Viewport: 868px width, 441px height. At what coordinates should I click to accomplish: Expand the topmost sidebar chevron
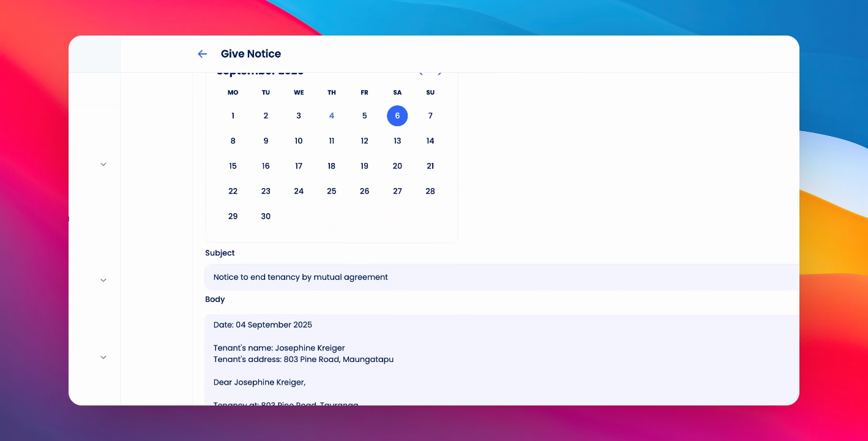click(103, 164)
